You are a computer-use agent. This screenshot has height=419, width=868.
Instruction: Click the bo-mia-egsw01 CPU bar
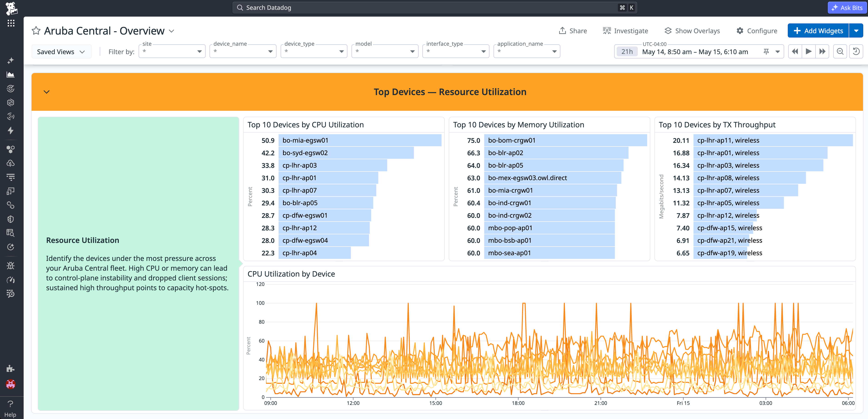[360, 140]
